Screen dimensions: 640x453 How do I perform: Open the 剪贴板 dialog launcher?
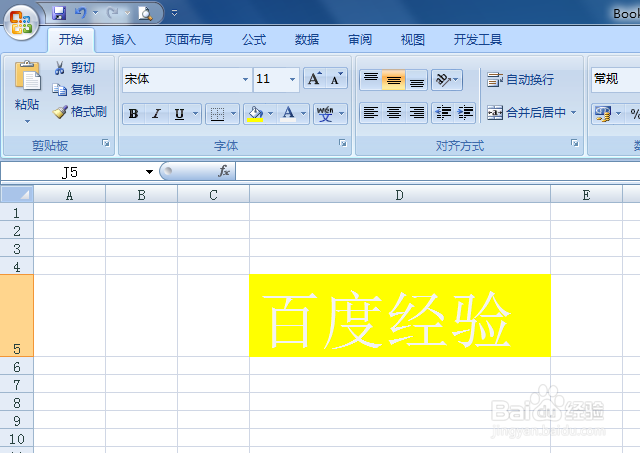click(106, 143)
